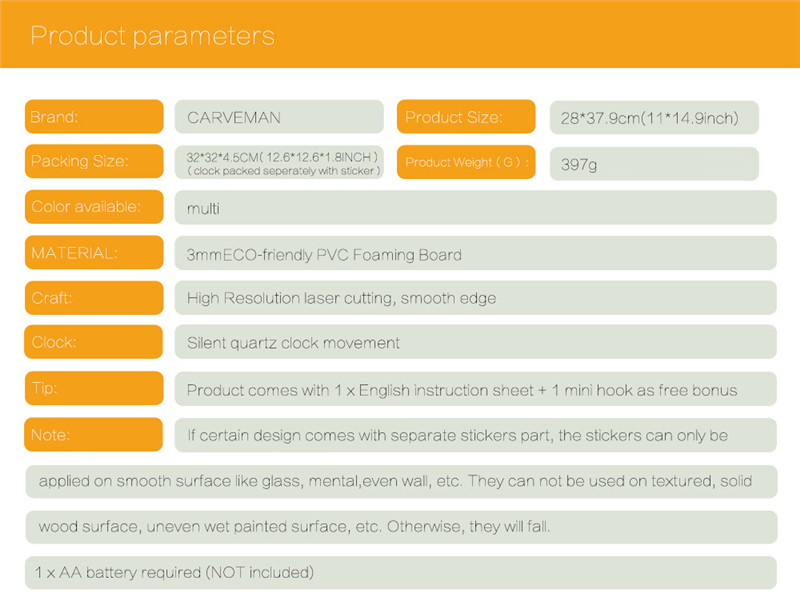Select the 397g weight value
The height and width of the screenshot is (608, 800).
point(653,164)
